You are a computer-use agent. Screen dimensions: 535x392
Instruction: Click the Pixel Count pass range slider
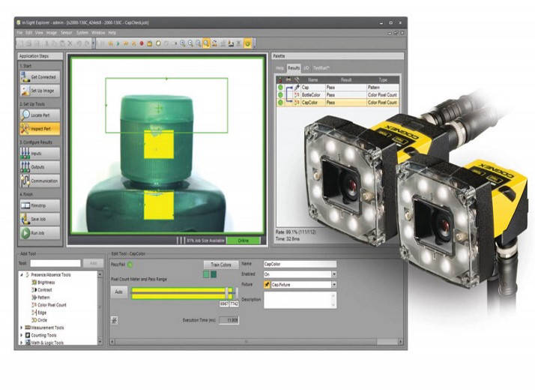(180, 295)
